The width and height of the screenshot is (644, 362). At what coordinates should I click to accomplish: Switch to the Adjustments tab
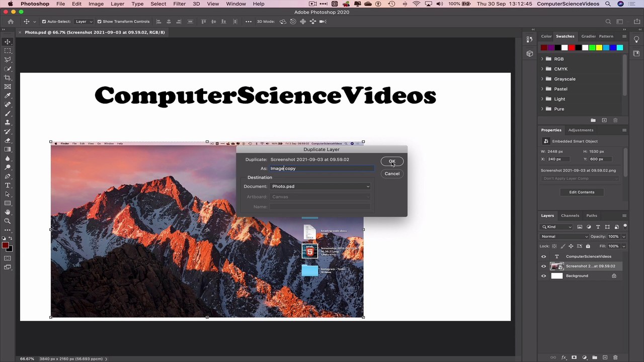(x=581, y=130)
